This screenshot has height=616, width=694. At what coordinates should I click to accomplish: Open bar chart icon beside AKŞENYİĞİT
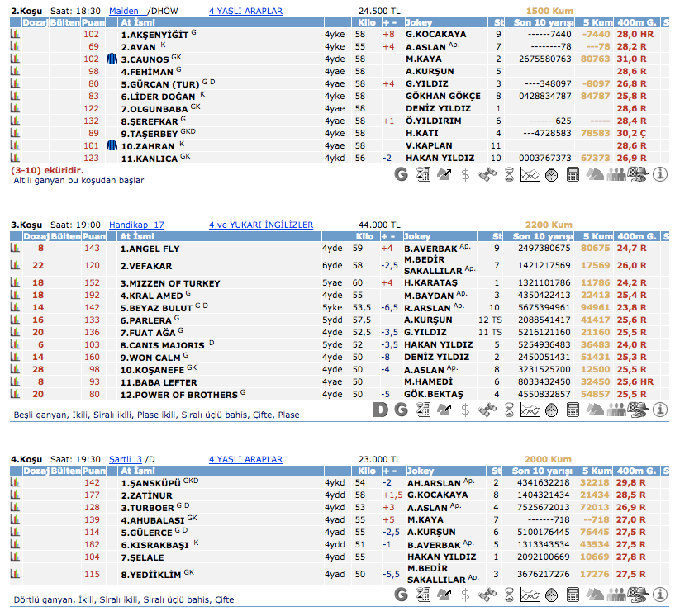pyautogui.click(x=15, y=35)
